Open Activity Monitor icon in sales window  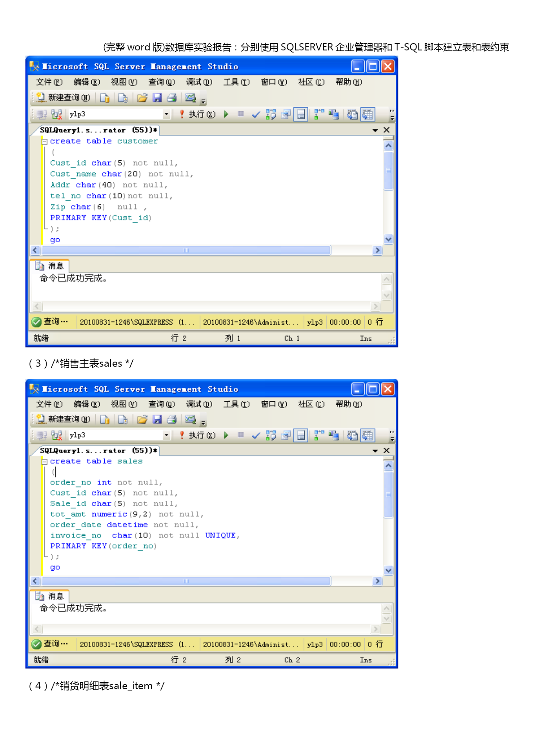coord(191,419)
